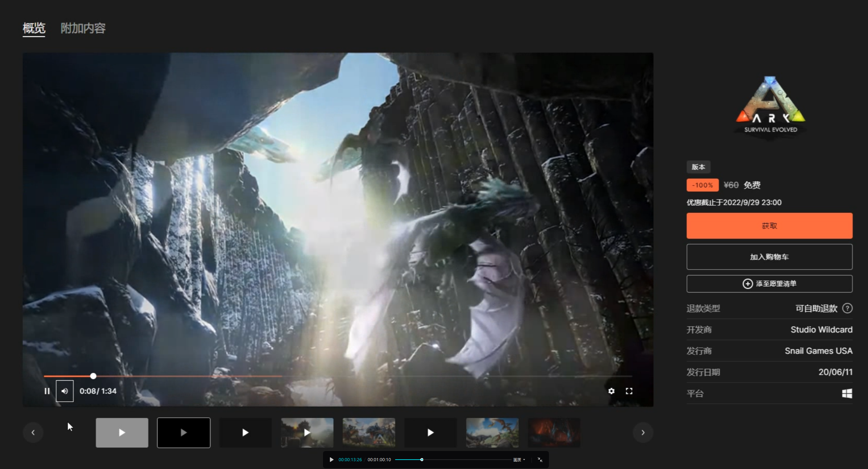Click Snail Games USA publisher name
Image resolution: width=868 pixels, height=469 pixels.
click(818, 351)
